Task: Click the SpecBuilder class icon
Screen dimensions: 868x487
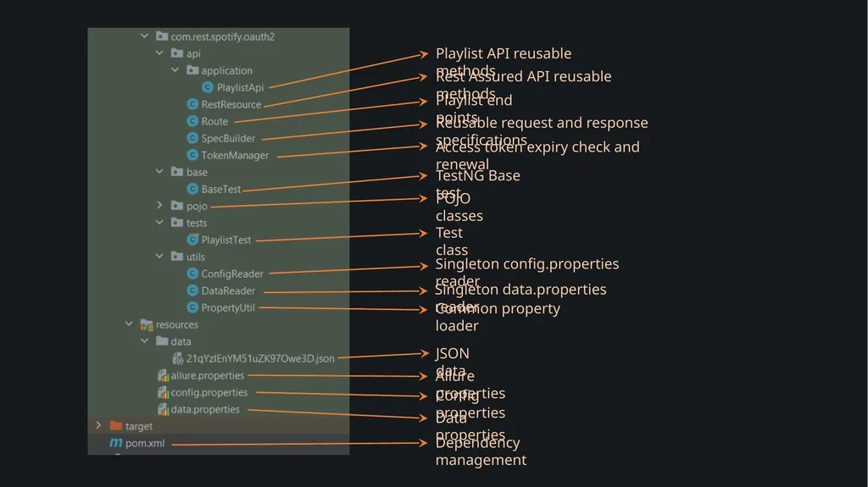Action: tap(192, 138)
